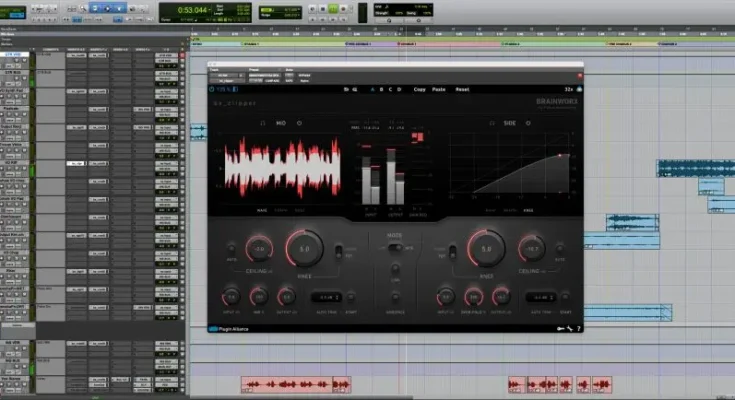
Task: Solo the SIDE channel with headphone icon
Action: pos(489,122)
